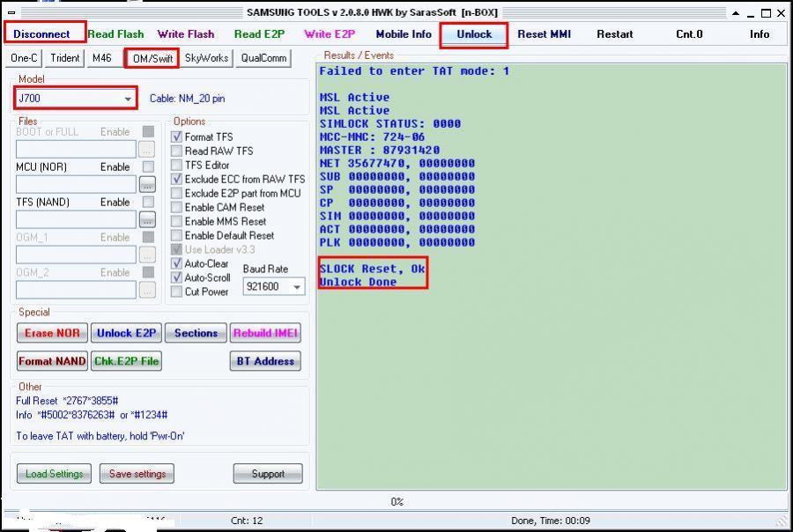Browse for MCU (NOR) file

(147, 185)
